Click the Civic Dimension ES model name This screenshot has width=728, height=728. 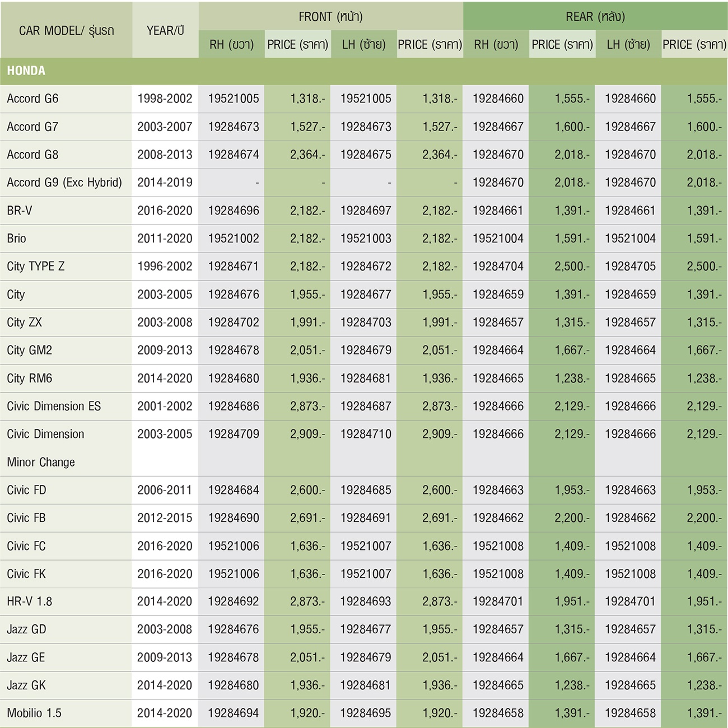pyautogui.click(x=54, y=406)
